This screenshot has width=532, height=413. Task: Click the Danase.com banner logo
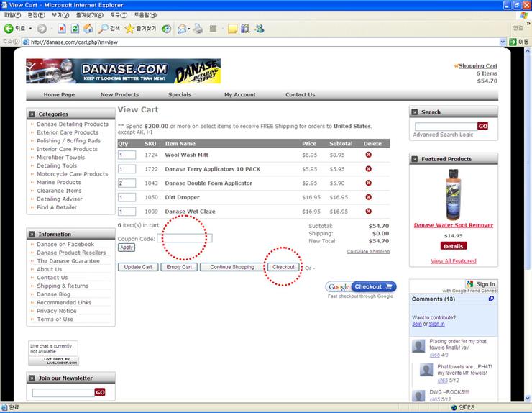(124, 71)
